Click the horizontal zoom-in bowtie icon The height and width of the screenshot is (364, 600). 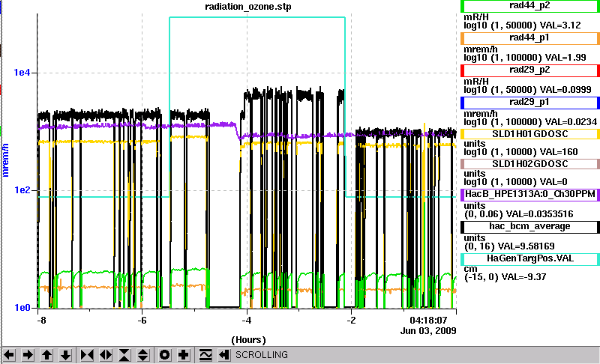click(87, 355)
